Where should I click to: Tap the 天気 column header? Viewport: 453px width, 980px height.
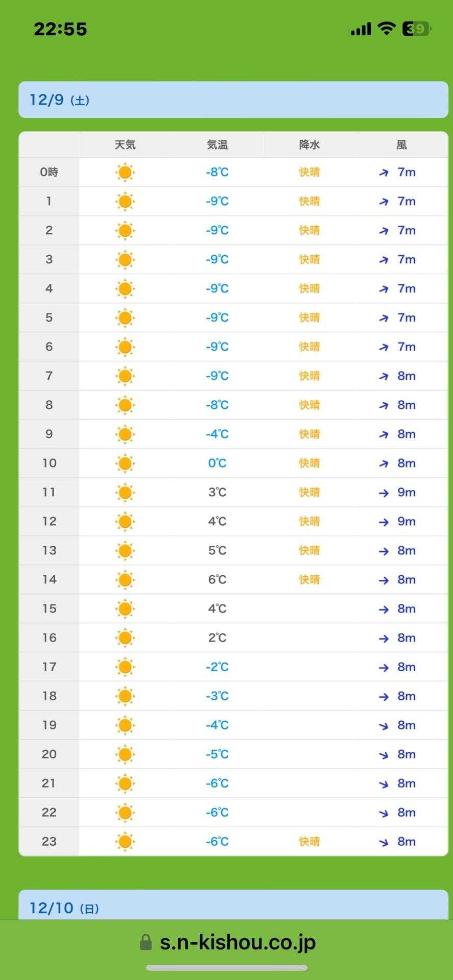(125, 145)
